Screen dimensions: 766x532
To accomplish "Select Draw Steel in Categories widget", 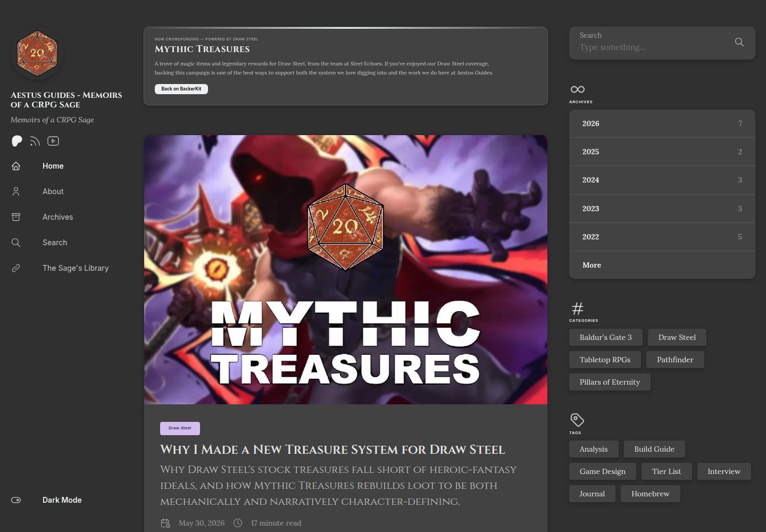I will click(x=677, y=337).
